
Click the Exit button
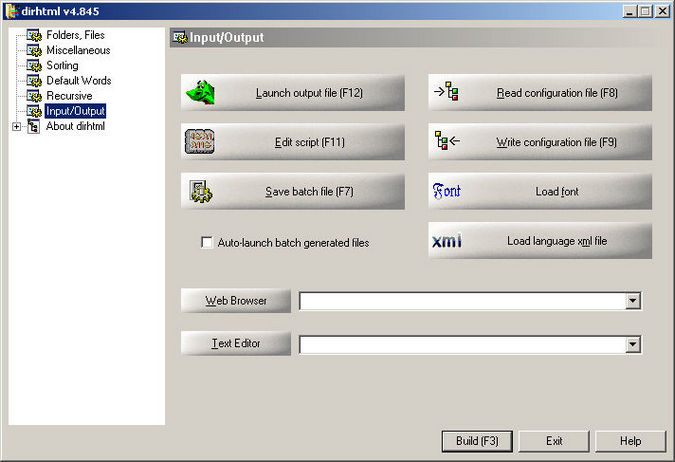(554, 441)
